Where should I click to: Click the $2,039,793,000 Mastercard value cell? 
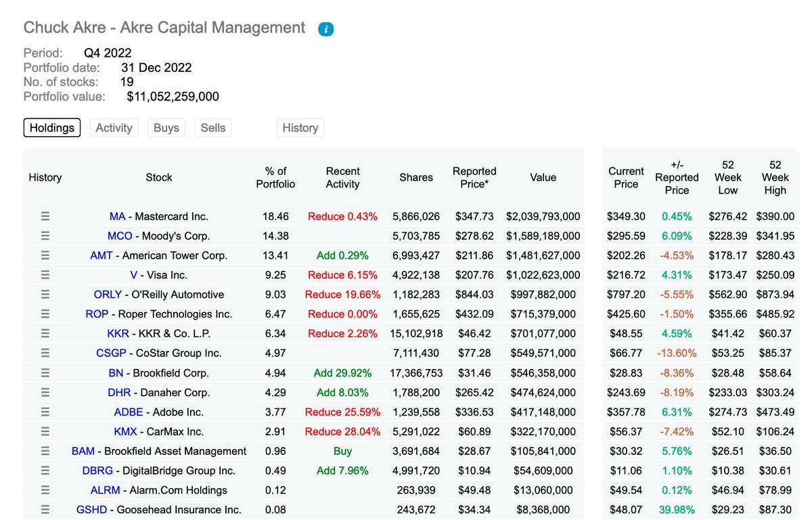(543, 217)
